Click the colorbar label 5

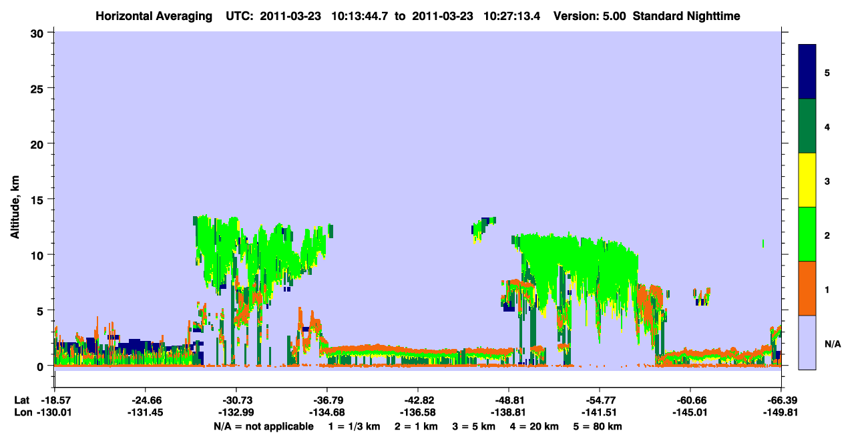click(827, 72)
